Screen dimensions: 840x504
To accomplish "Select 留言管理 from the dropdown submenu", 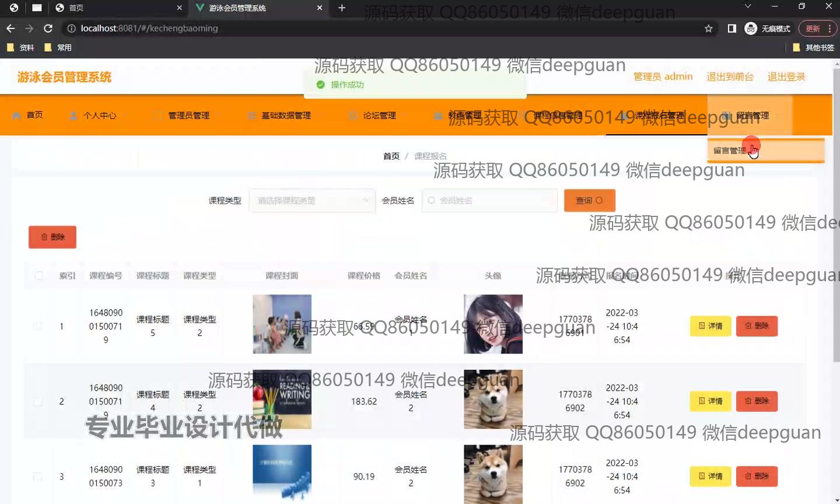I will coord(730,150).
